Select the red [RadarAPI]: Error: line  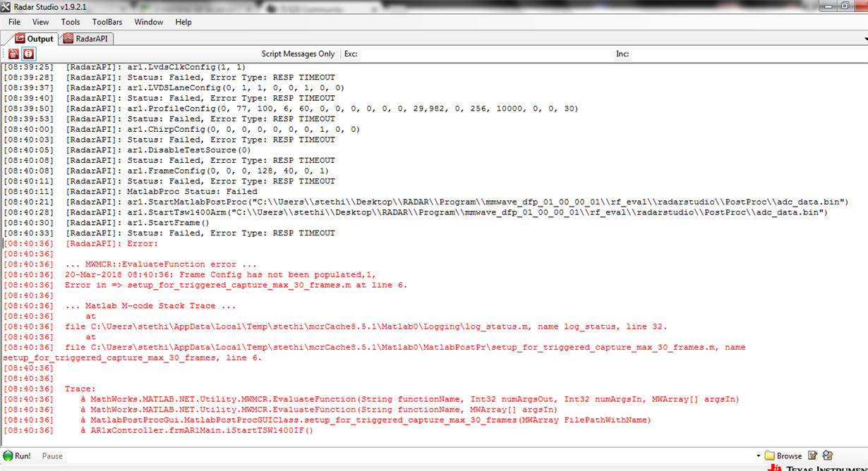coord(81,243)
